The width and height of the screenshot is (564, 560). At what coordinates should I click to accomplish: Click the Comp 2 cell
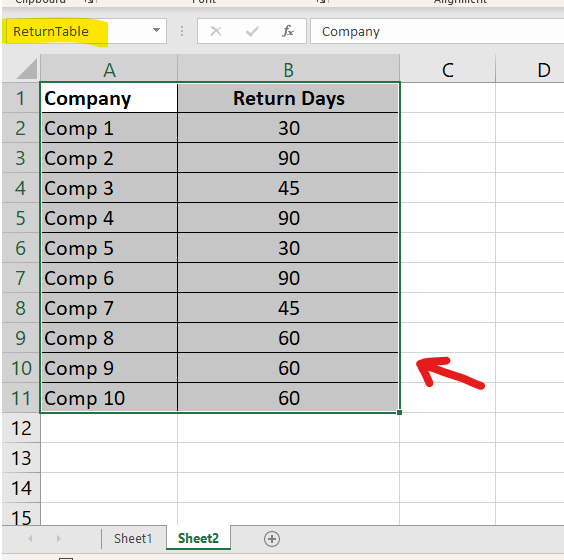pyautogui.click(x=109, y=158)
